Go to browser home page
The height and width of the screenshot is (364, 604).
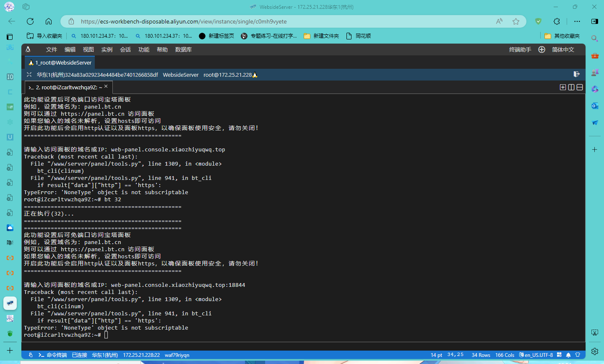(x=49, y=21)
